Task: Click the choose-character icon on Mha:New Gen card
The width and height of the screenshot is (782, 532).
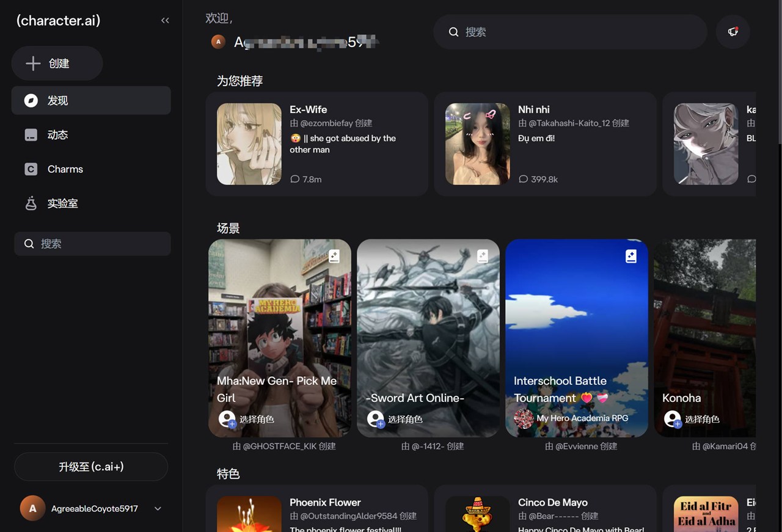Action: (227, 419)
